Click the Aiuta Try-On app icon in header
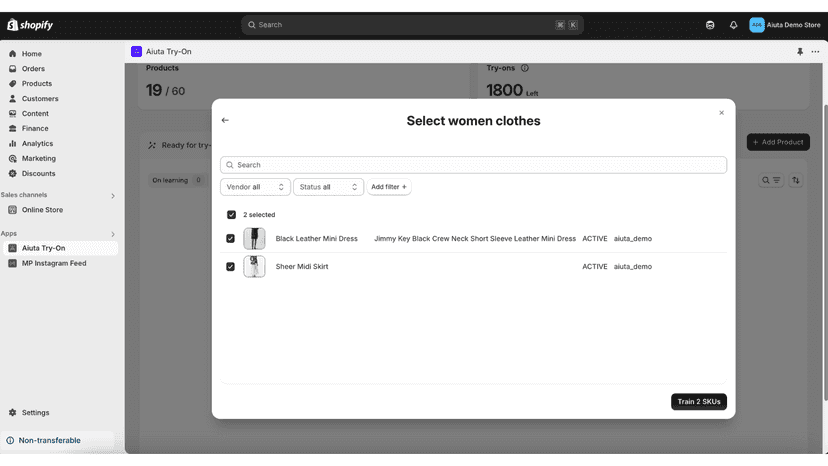The image size is (828, 466). (x=136, y=51)
